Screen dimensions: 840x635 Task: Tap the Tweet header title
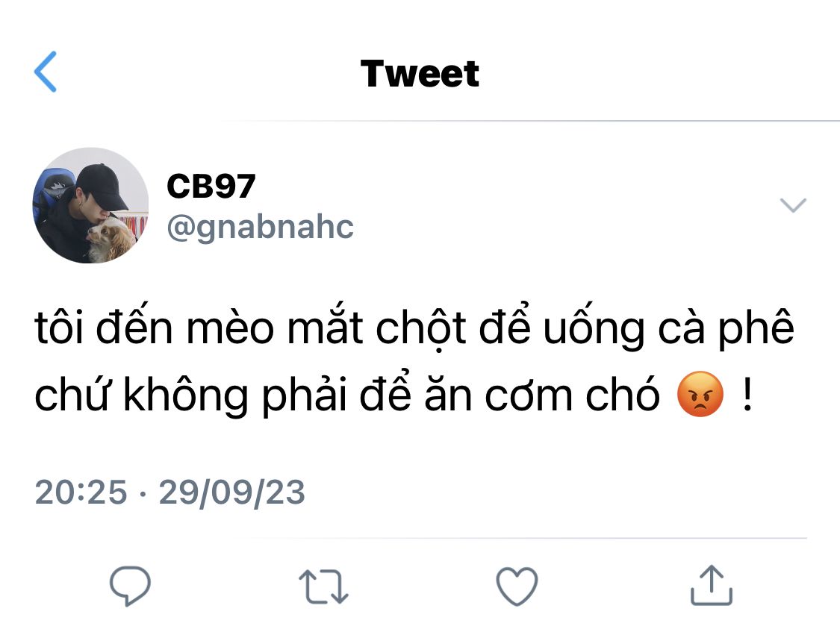[420, 73]
